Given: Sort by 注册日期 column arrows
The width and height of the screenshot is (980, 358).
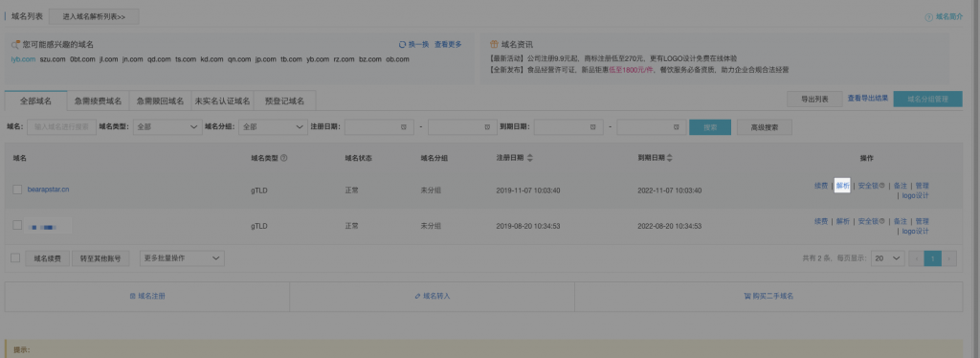Looking at the screenshot, I should (530, 158).
